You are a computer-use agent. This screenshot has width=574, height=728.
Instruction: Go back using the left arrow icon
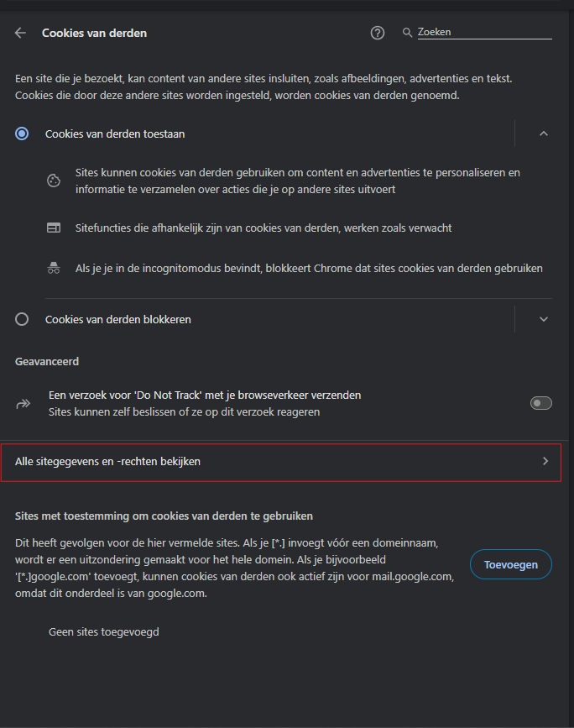(x=20, y=33)
